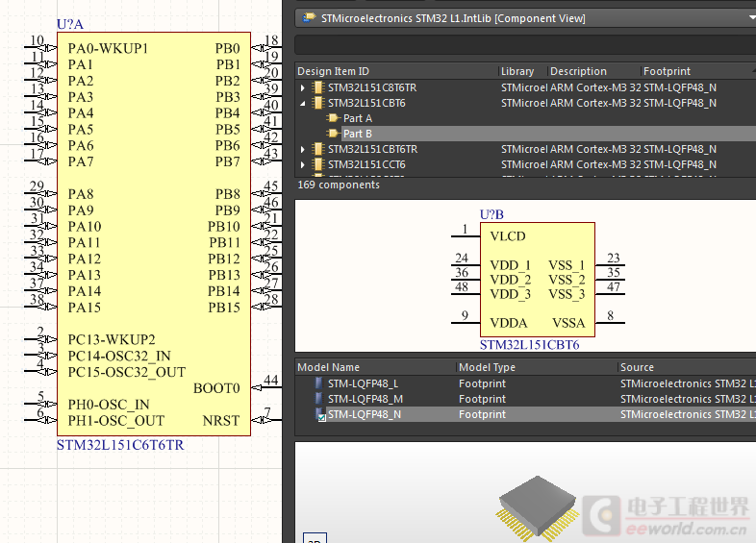The image size is (756, 543).
Task: Expand the STM32L151C8T6TR component row
Action: click(x=302, y=87)
